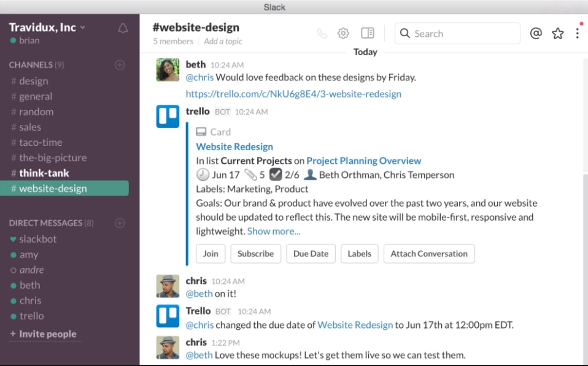The image size is (588, 366).
Task: Click @chris mention in due date message
Action: click(x=199, y=325)
